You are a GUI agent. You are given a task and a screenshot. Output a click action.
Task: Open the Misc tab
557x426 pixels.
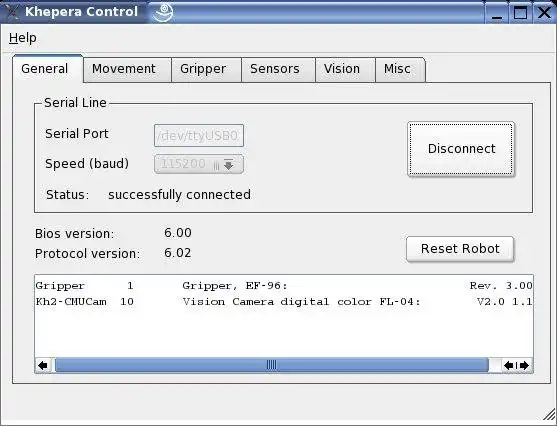400,69
